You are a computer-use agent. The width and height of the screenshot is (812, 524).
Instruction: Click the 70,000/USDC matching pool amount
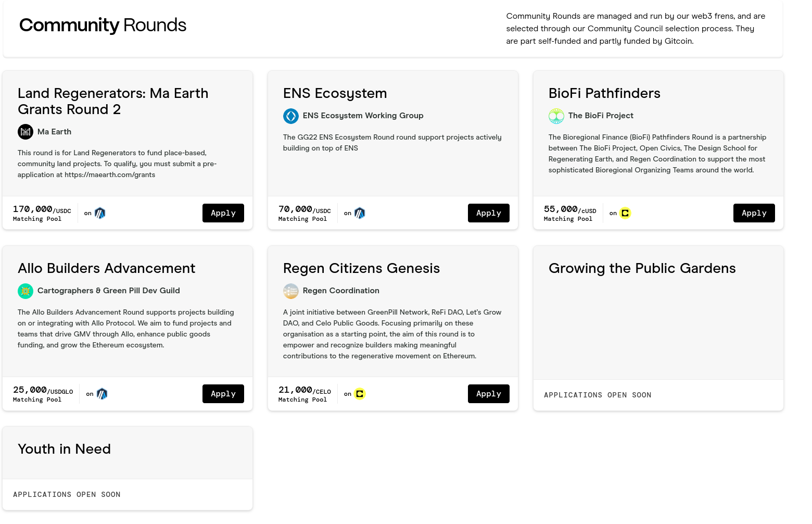pyautogui.click(x=304, y=209)
